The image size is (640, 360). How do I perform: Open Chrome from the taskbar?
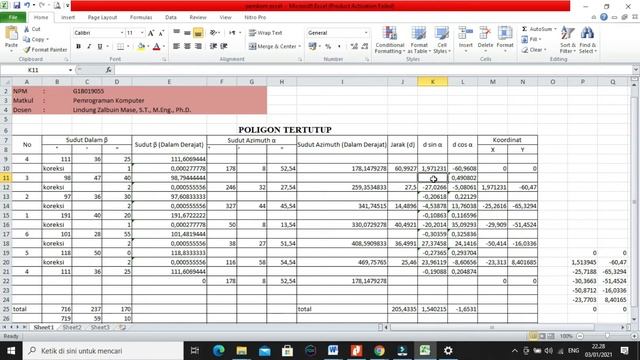click(x=379, y=351)
